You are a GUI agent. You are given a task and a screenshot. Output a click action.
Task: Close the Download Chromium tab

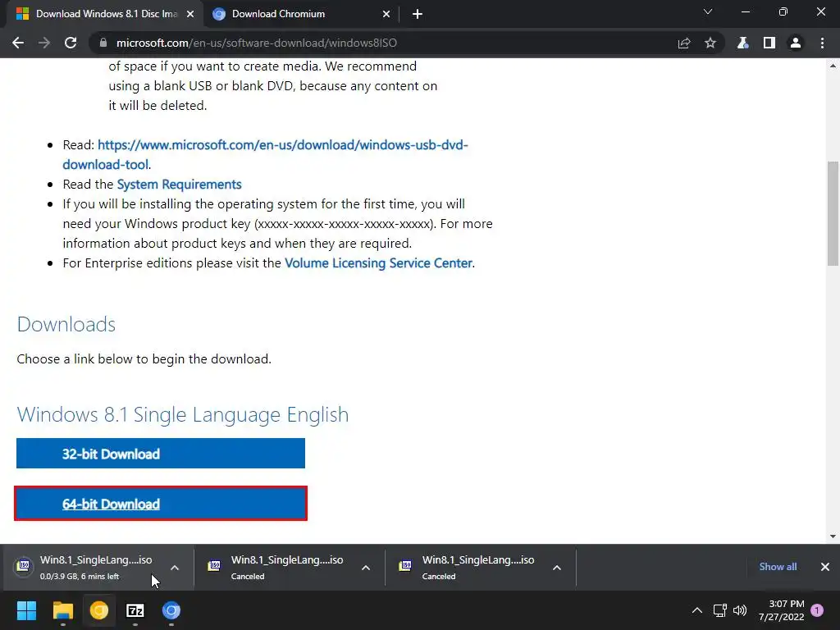click(x=386, y=15)
